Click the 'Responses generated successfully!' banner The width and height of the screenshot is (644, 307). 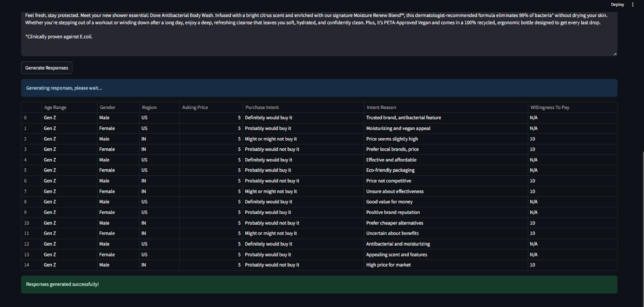click(x=319, y=284)
